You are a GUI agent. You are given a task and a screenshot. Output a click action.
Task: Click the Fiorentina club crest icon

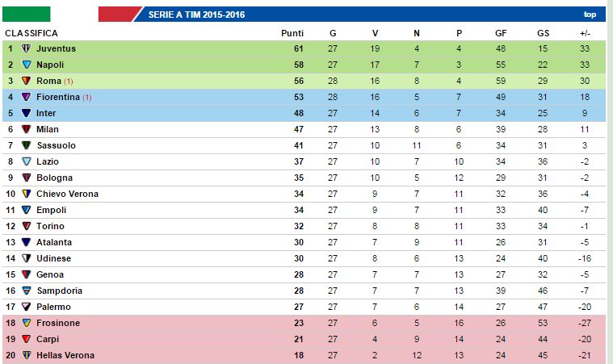(x=27, y=97)
